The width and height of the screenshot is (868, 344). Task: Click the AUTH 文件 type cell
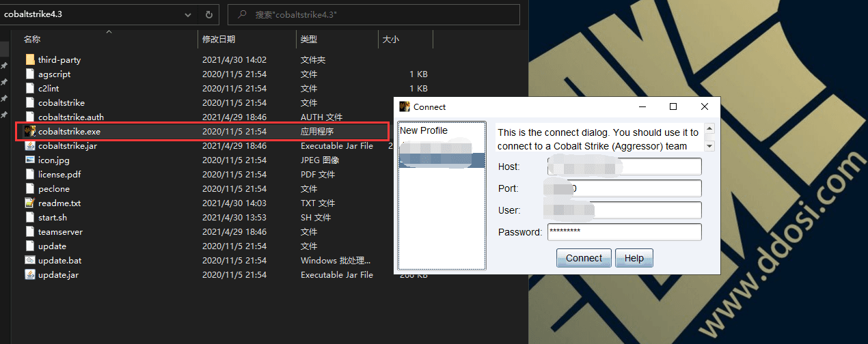point(321,117)
